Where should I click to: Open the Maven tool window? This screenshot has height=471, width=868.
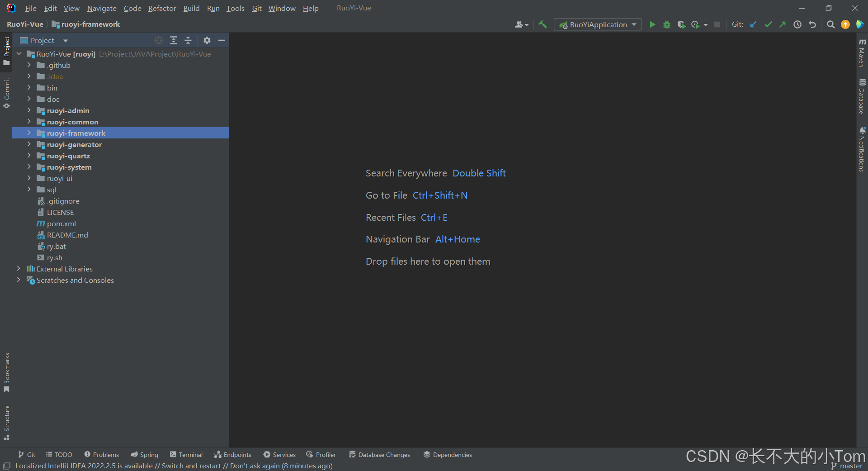862,53
